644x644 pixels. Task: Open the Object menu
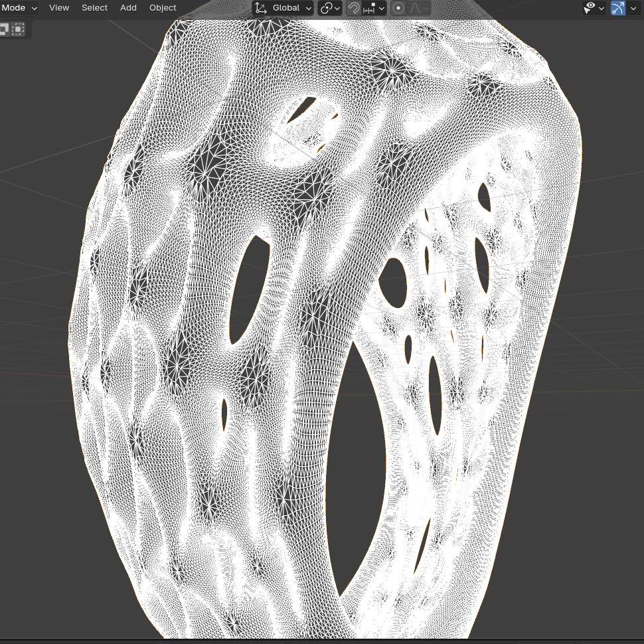[163, 8]
